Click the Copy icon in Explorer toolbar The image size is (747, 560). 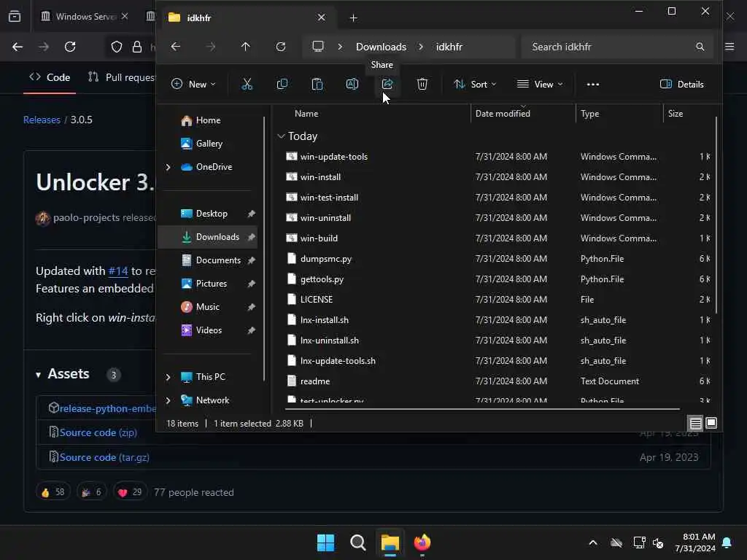(x=282, y=85)
